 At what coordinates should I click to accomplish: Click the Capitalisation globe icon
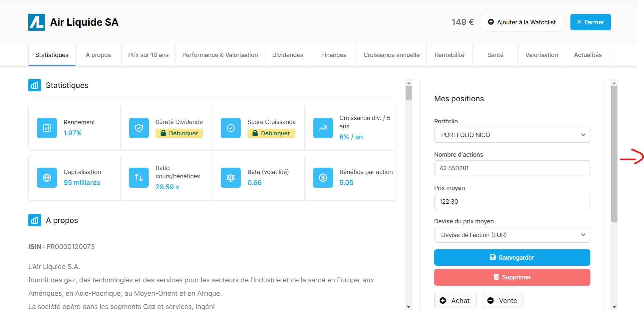pyautogui.click(x=47, y=178)
